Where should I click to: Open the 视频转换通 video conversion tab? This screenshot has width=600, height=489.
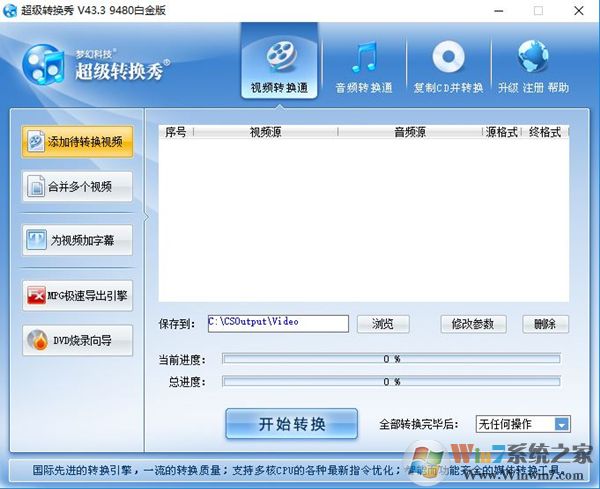(x=279, y=61)
